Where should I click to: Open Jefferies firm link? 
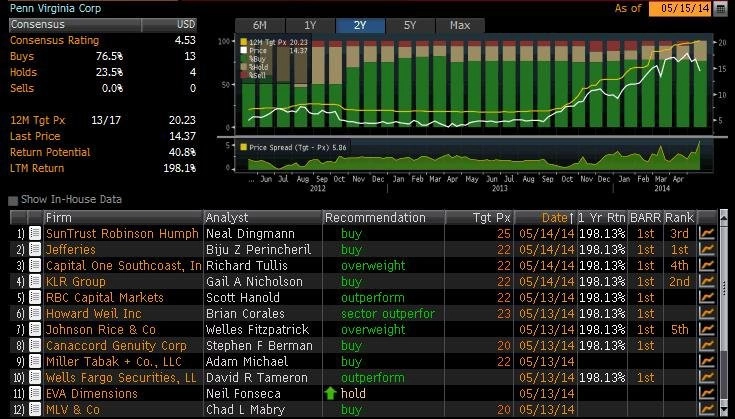point(70,249)
